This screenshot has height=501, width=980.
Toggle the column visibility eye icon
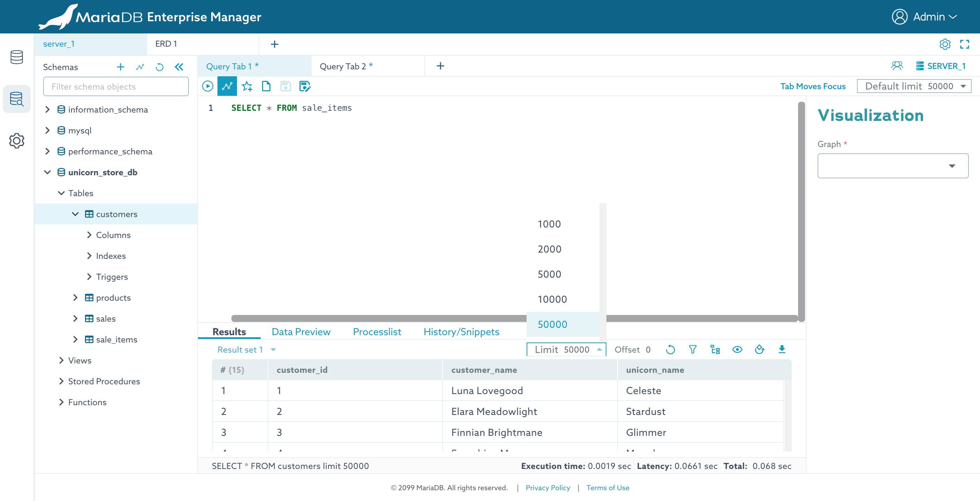tap(737, 349)
